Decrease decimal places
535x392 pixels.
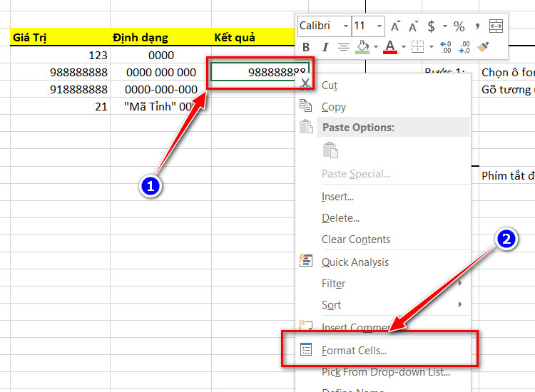[464, 47]
